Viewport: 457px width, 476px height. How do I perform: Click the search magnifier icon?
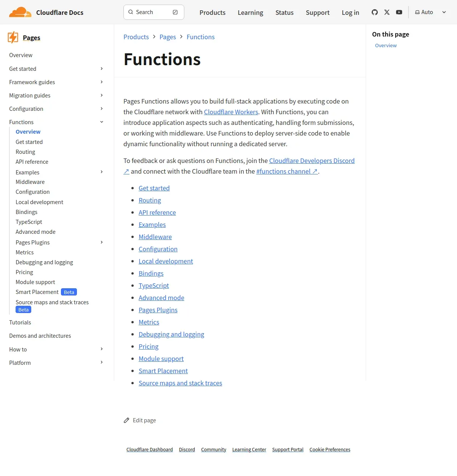tap(131, 12)
